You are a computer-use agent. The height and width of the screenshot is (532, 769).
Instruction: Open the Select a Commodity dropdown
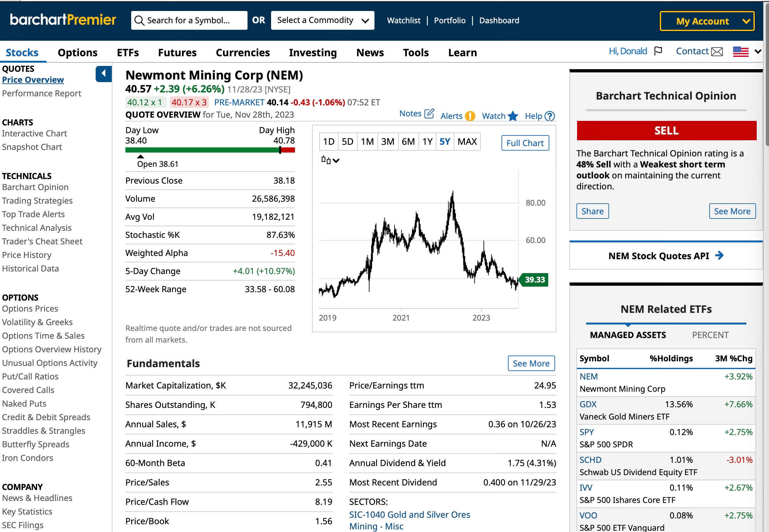(322, 20)
